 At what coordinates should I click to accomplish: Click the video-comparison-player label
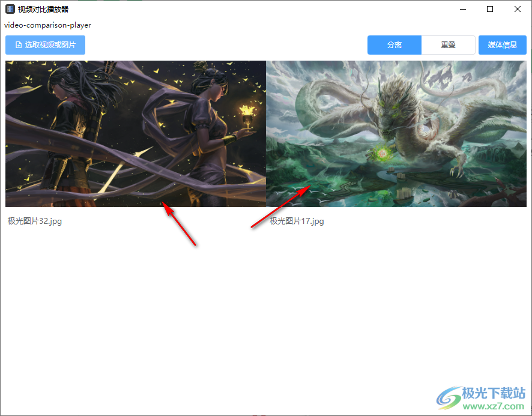coord(47,25)
